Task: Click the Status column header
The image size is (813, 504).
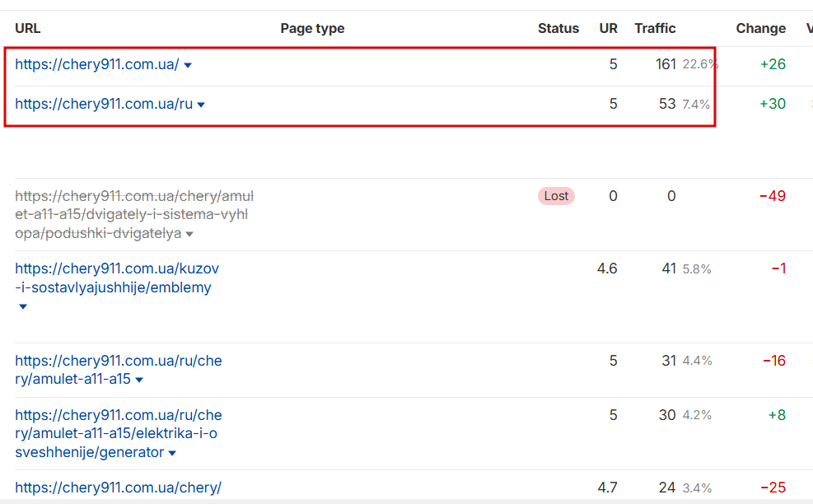Action: point(558,28)
